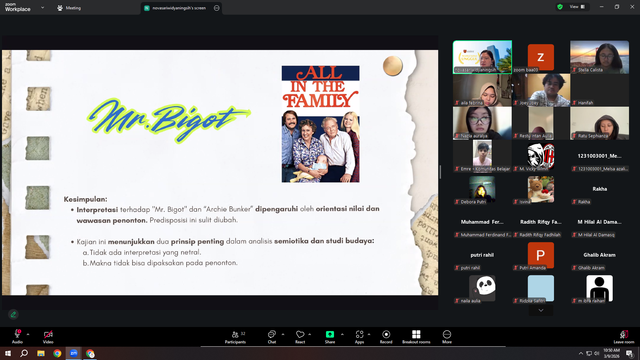Select Joey Joey video tile
This screenshot has width=640, height=360.
tap(541, 90)
